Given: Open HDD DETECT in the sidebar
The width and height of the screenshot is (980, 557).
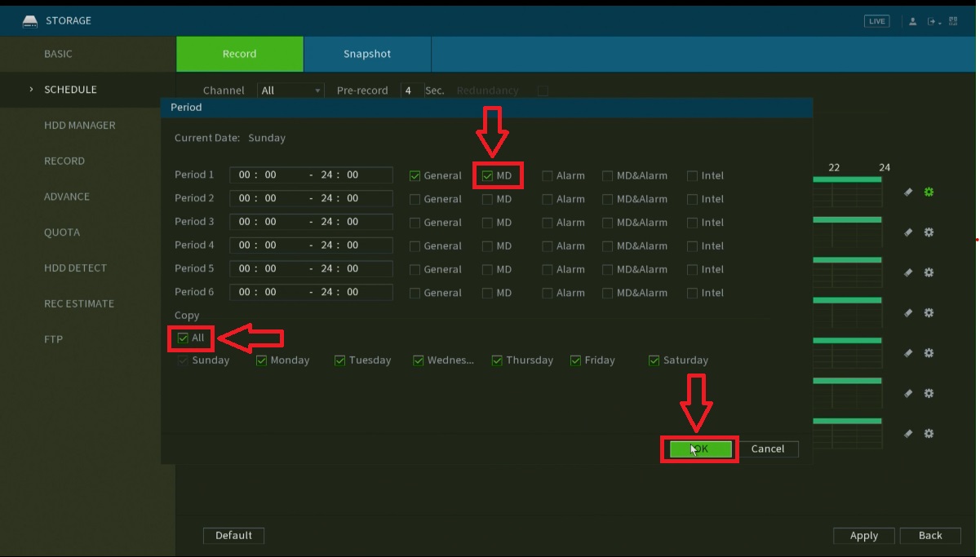Looking at the screenshot, I should (x=76, y=268).
